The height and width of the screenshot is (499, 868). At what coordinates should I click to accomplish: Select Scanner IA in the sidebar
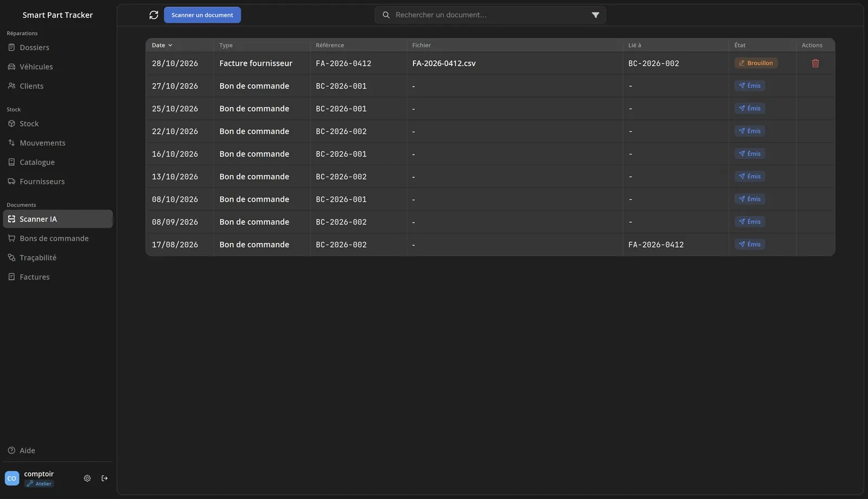coord(58,219)
